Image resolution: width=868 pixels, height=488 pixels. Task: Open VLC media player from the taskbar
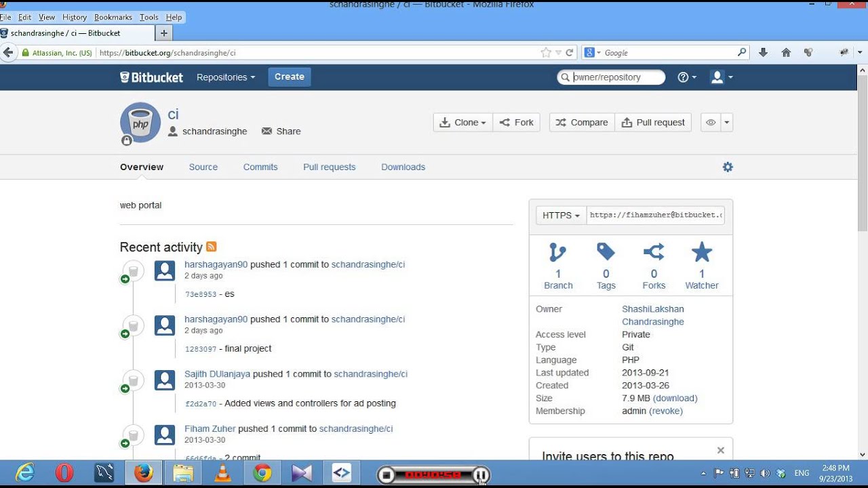(x=222, y=473)
